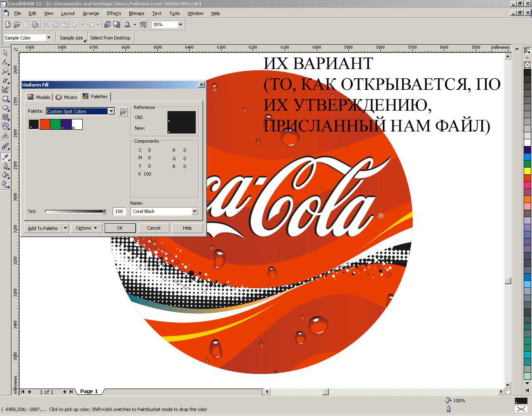The height and width of the screenshot is (416, 532).
Task: Pick the orange-red swatch in custom palette
Action: 44,124
